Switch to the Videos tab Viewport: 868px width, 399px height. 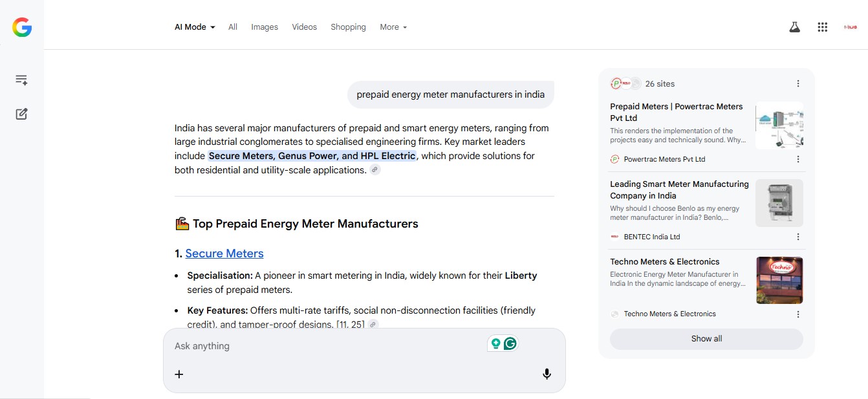(304, 27)
